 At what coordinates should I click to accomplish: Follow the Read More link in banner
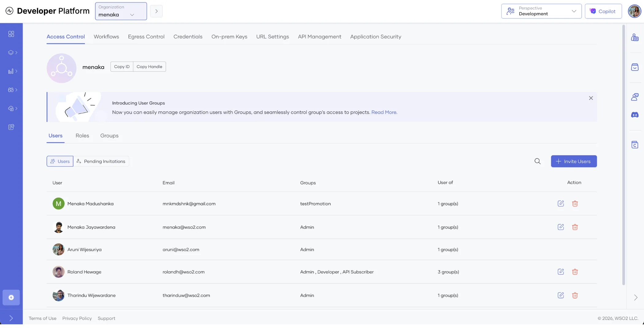tap(383, 112)
